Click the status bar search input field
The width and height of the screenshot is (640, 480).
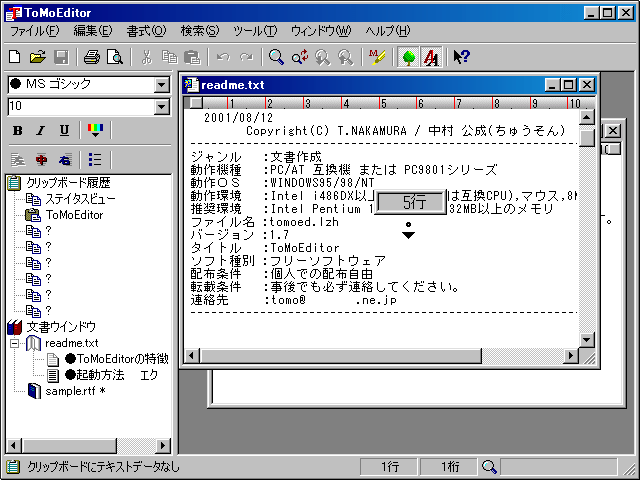pos(559,467)
